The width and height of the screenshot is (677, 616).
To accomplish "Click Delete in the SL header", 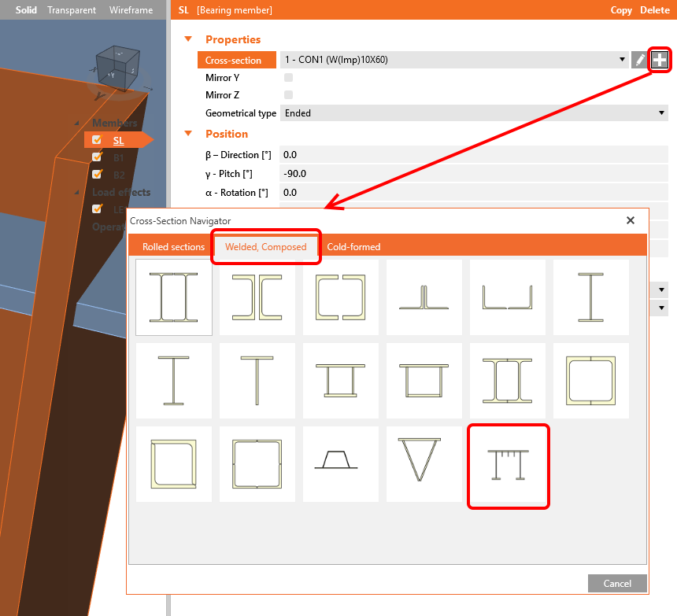I will point(654,10).
